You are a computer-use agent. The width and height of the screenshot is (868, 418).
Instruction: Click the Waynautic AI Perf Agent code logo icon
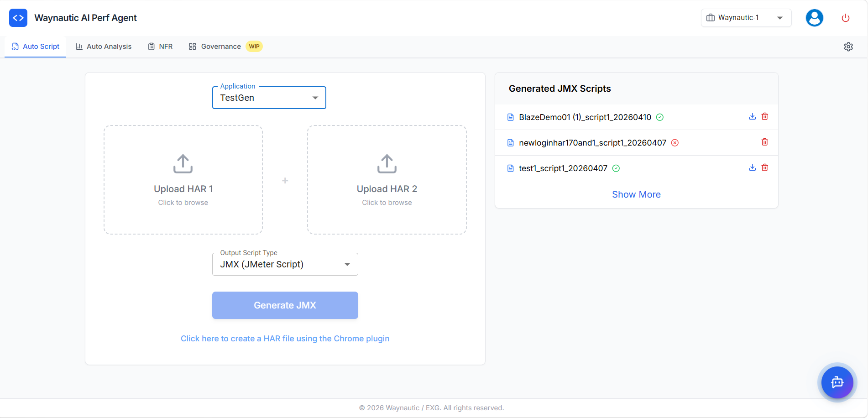point(18,17)
